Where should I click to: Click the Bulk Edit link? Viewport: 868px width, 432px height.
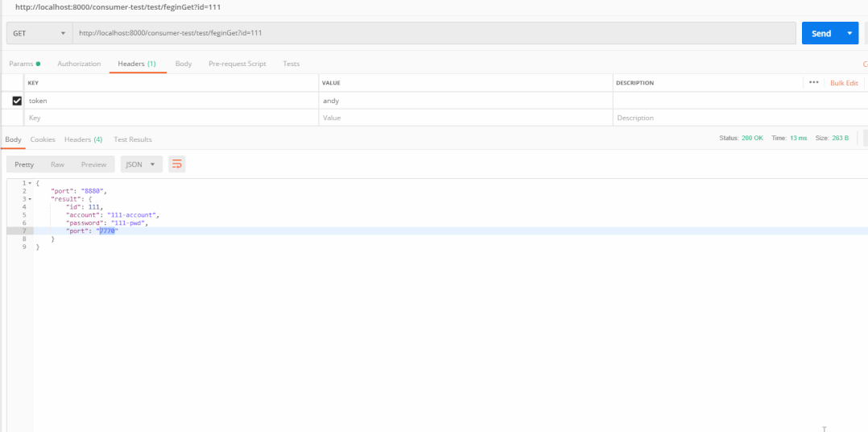pos(844,83)
